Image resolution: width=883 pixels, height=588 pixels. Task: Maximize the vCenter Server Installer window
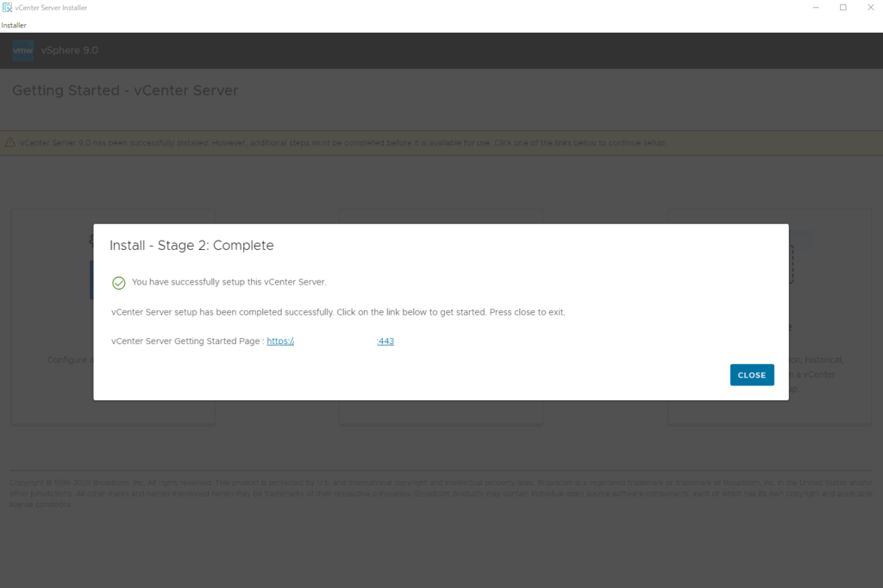point(842,8)
